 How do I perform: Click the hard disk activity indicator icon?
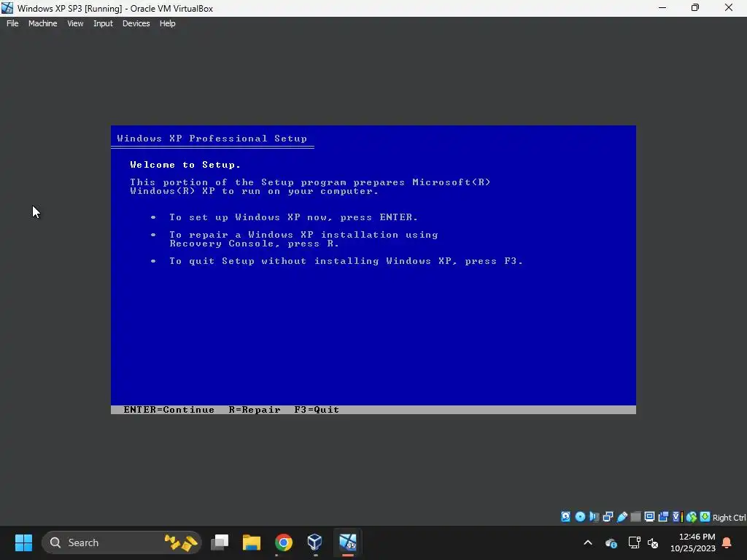565,517
